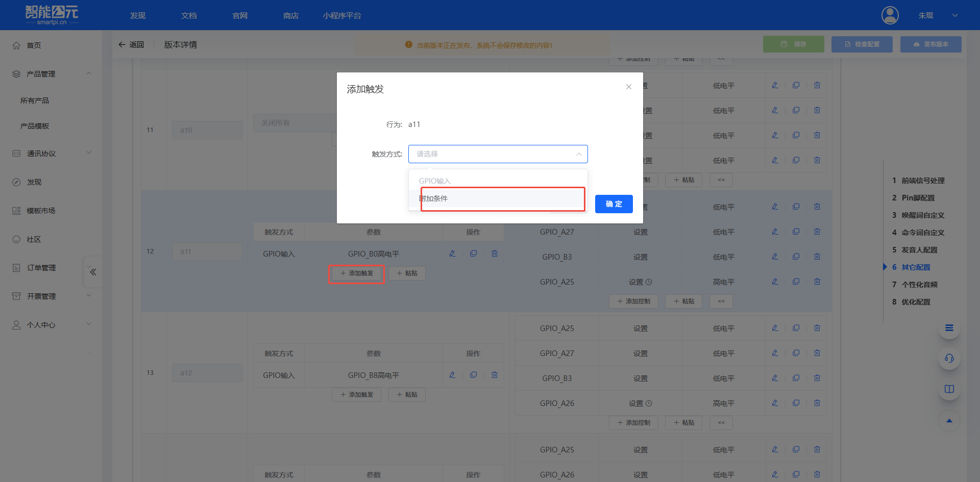
Task: Delete the GPIO_B8高电平 trigger with its trash icon
Action: pyautogui.click(x=494, y=375)
